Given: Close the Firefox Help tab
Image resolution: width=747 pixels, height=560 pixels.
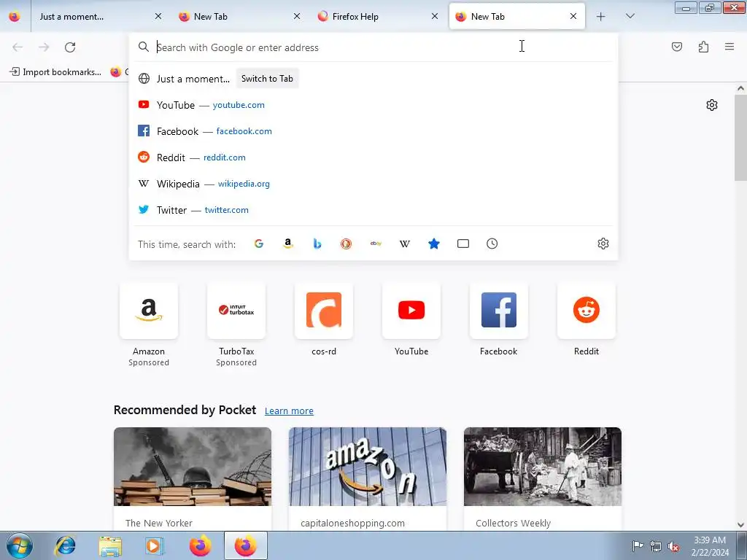Looking at the screenshot, I should (x=435, y=17).
